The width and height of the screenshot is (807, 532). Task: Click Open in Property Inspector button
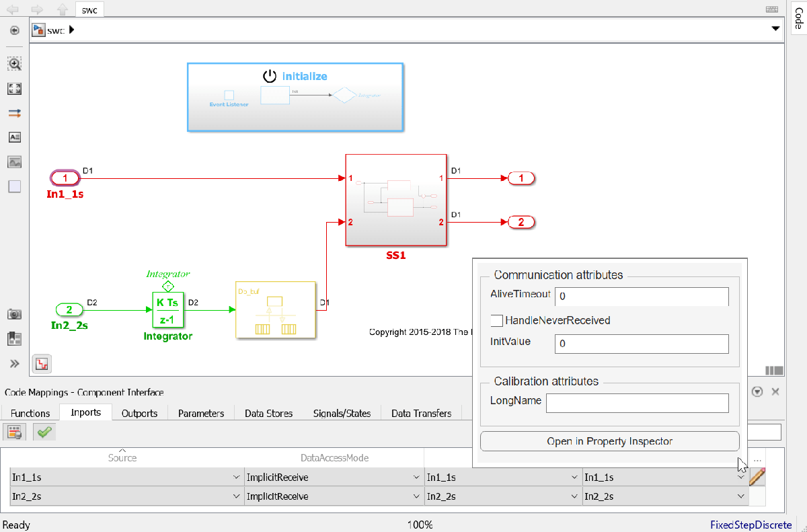pyautogui.click(x=609, y=441)
